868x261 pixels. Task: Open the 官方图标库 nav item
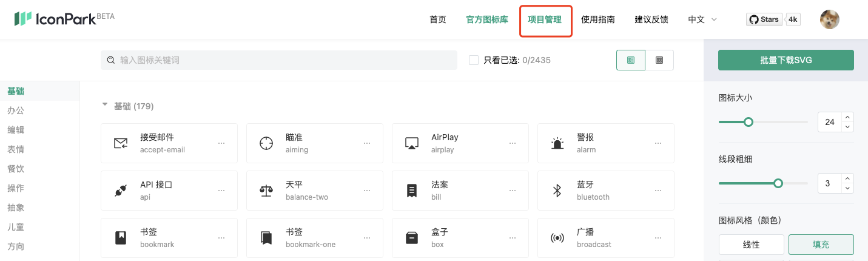click(x=487, y=19)
